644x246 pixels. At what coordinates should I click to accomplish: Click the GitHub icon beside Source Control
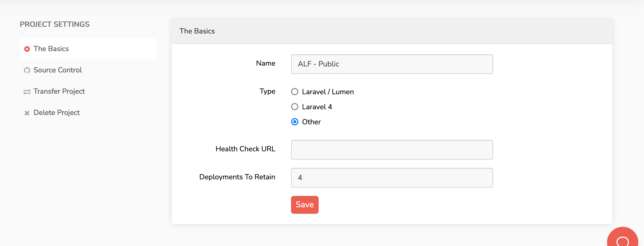(27, 70)
